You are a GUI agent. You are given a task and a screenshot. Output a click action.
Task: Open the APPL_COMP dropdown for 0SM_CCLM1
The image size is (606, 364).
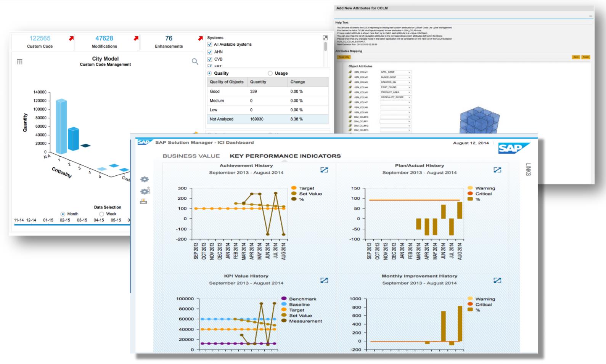coord(395,72)
